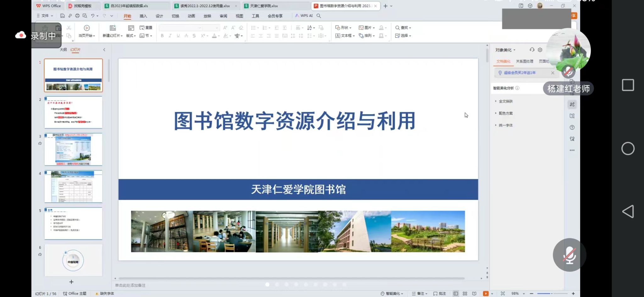Toggle Underline formatting
This screenshot has width=644, height=297.
pyautogui.click(x=178, y=36)
